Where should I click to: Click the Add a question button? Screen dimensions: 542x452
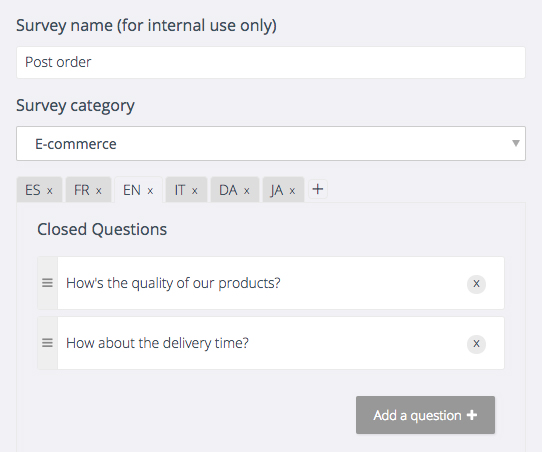click(426, 415)
